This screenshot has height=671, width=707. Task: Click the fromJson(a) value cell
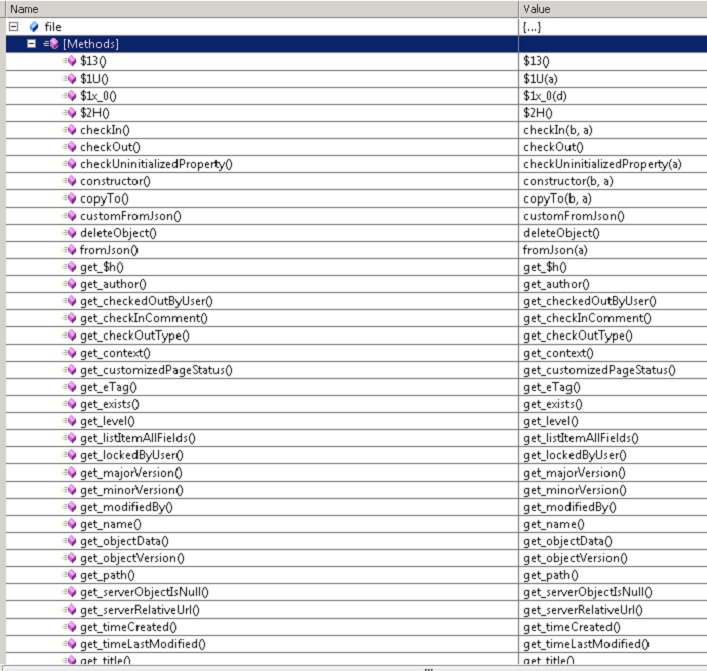613,250
